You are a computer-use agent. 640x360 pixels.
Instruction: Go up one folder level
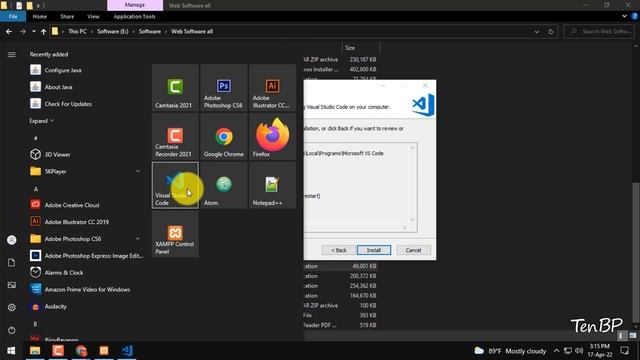[43, 31]
